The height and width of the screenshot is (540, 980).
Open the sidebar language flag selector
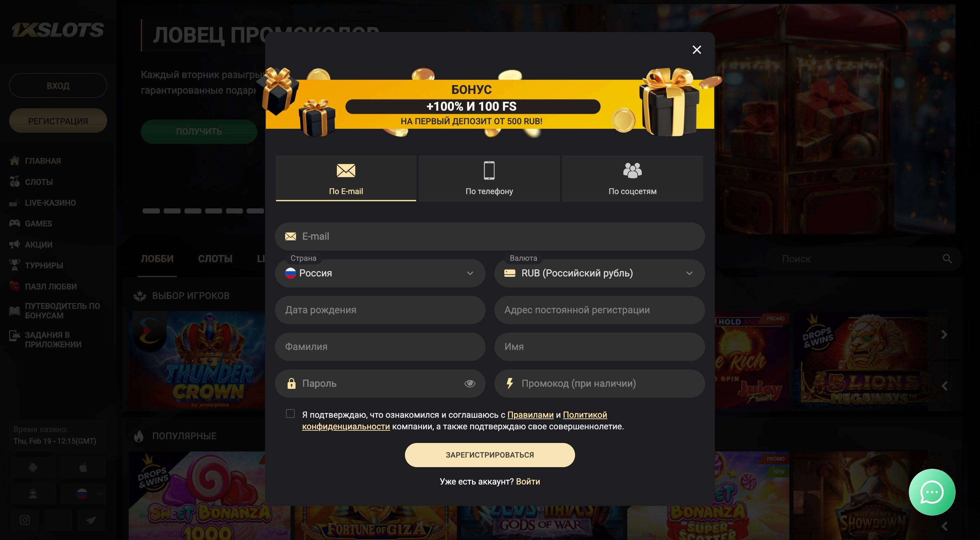pos(83,494)
